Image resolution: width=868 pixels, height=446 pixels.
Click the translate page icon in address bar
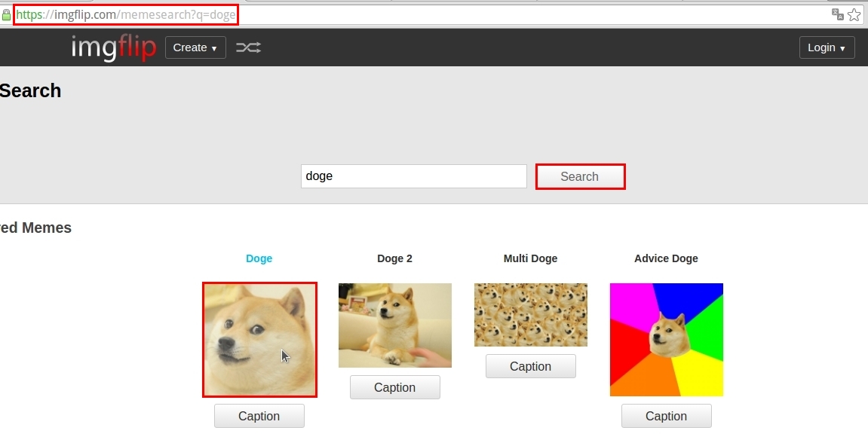coord(838,14)
